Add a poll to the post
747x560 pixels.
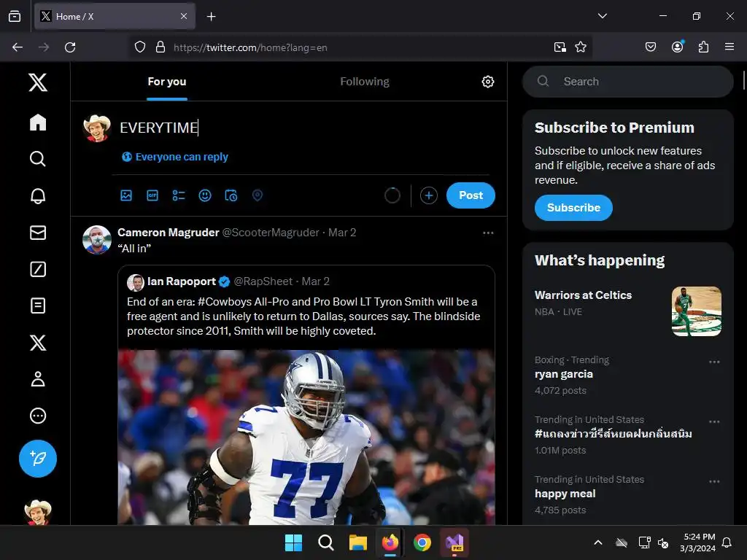(x=179, y=195)
